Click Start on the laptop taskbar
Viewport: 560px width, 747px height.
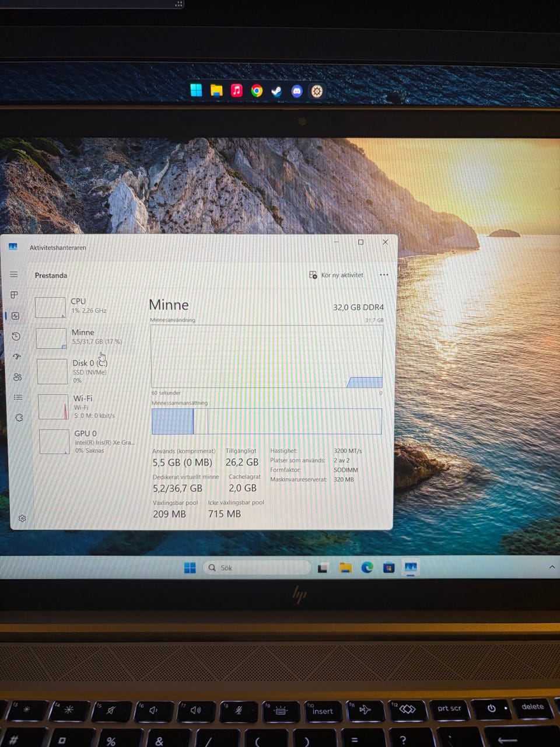point(190,568)
